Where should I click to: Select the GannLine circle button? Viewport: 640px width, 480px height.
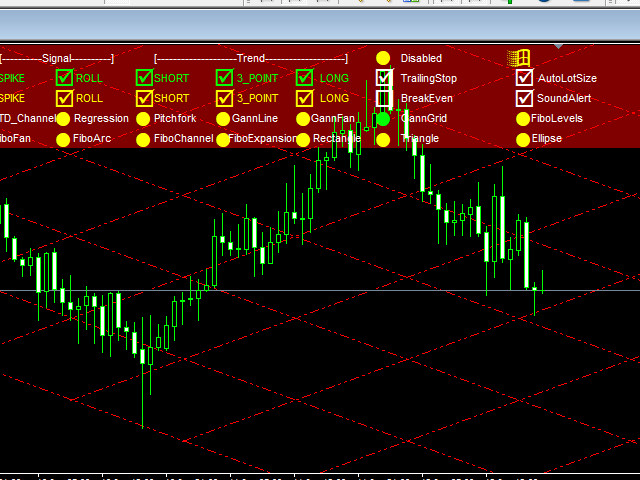(223, 119)
